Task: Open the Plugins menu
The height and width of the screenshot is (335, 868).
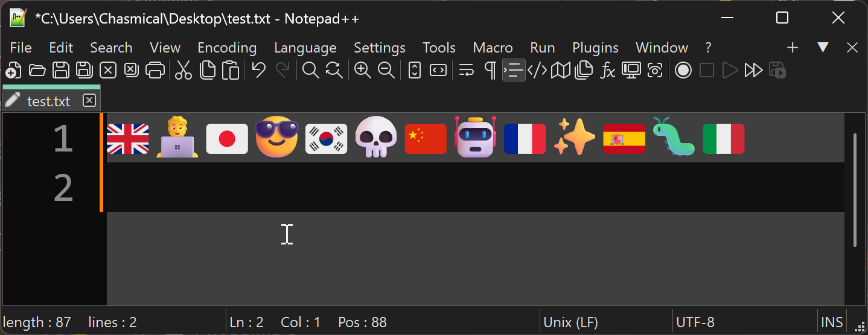Action: [595, 48]
